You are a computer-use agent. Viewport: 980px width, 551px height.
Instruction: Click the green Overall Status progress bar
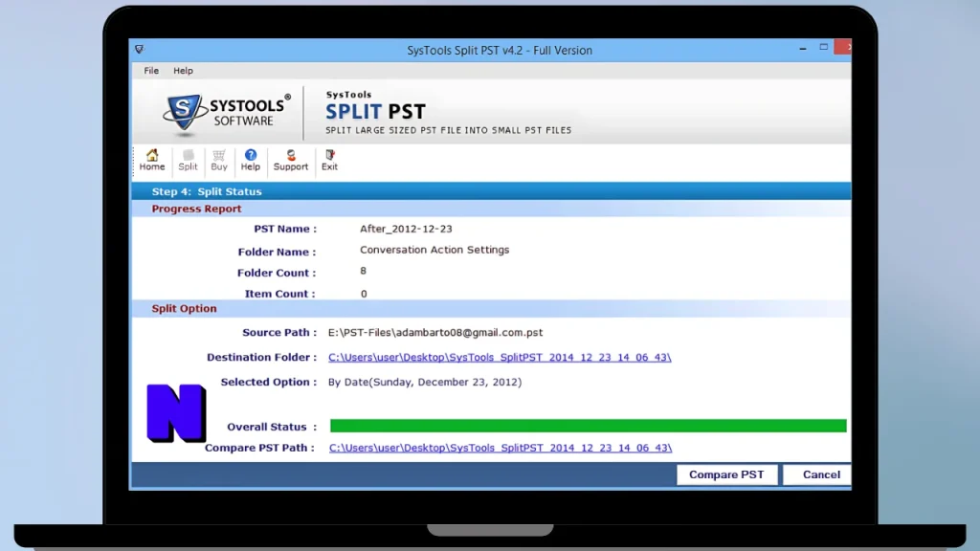pos(589,426)
